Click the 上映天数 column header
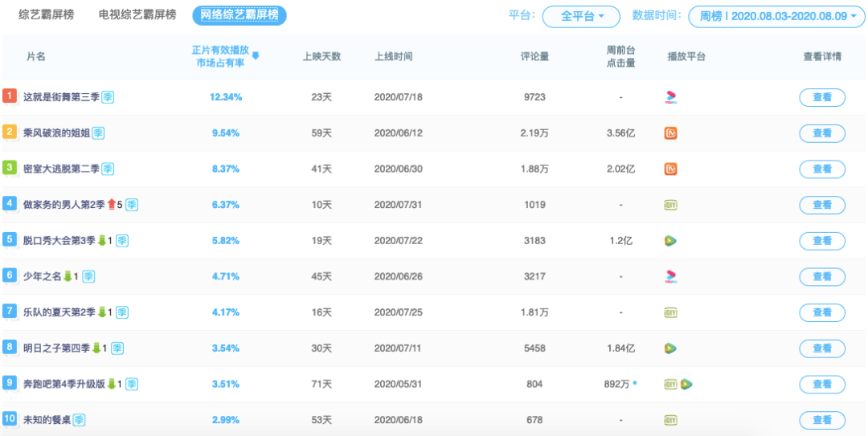The height and width of the screenshot is (436, 868). [321, 56]
